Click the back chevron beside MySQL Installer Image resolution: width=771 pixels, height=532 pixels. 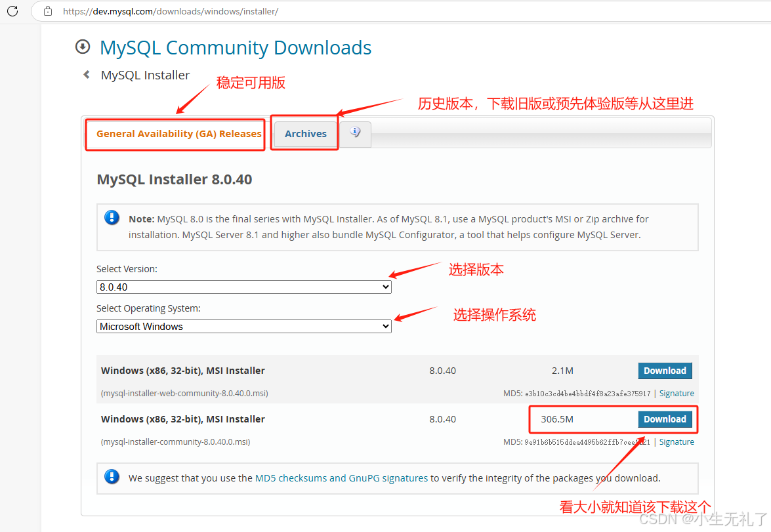tap(87, 75)
